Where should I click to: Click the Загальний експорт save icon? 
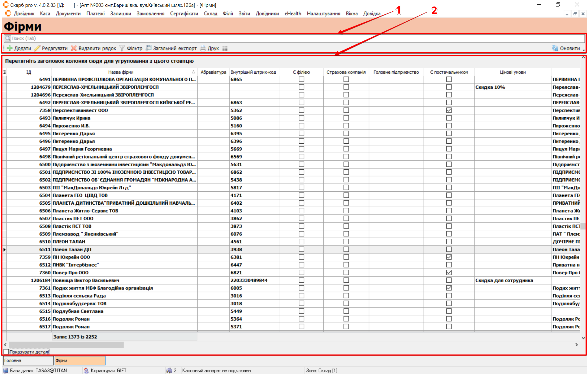pos(148,48)
